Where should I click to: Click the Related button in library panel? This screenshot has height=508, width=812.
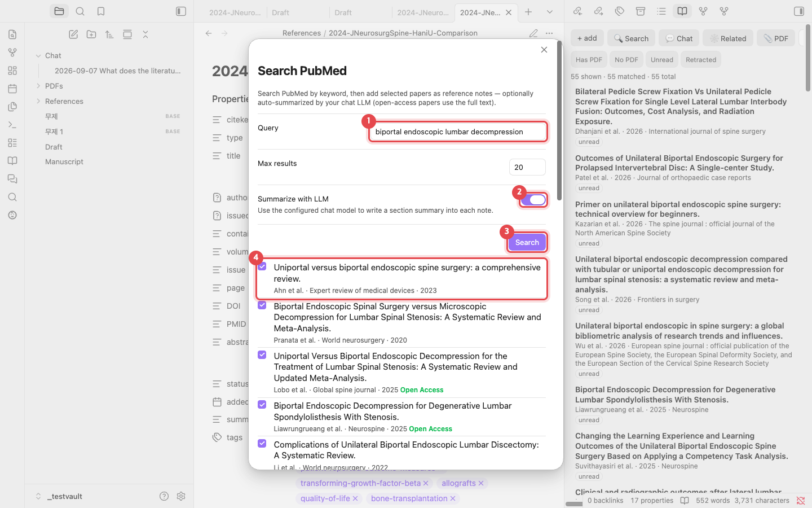point(728,38)
